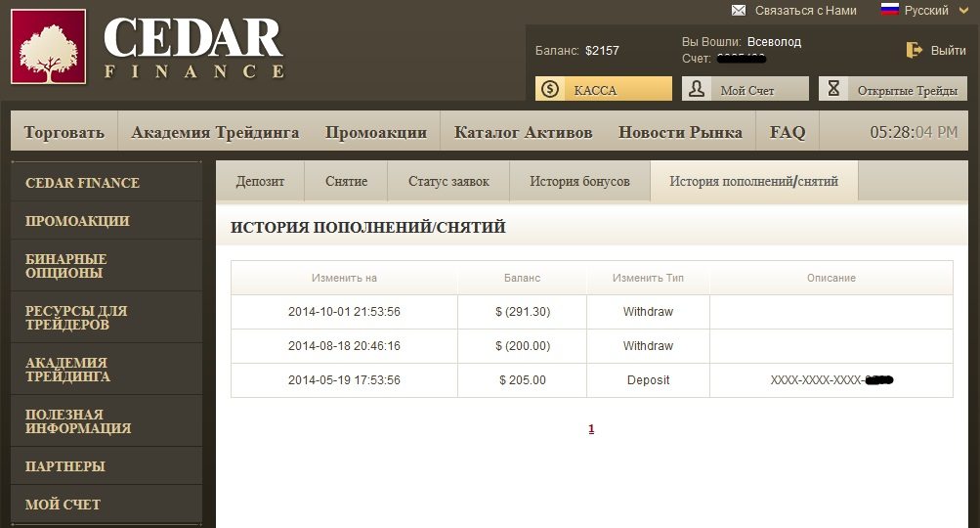
Task: Click the clock showing 05:28:04 PM
Action: click(914, 132)
